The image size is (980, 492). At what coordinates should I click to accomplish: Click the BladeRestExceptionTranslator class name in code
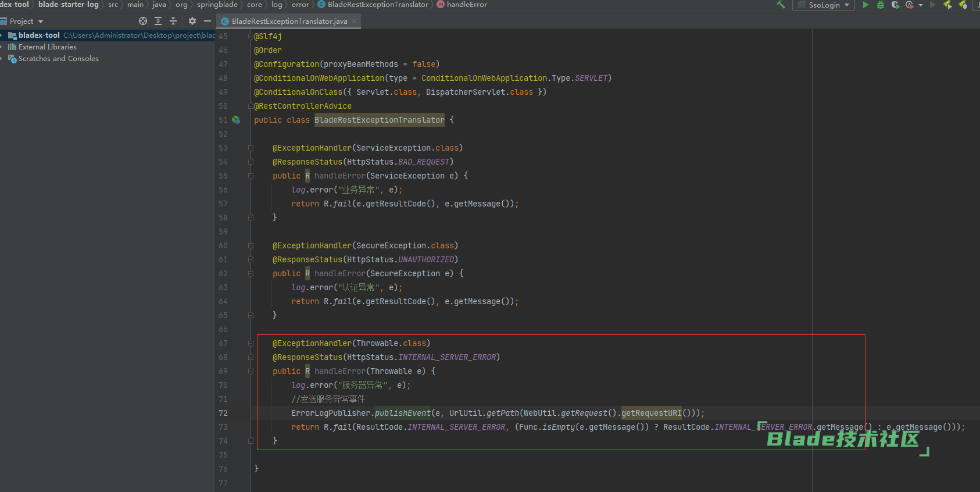click(380, 120)
